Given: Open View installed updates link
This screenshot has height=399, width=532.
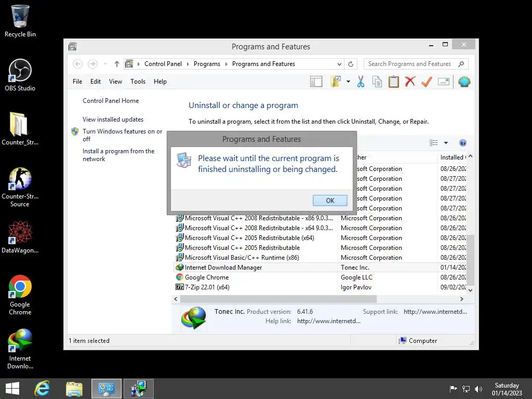Looking at the screenshot, I should pyautogui.click(x=113, y=119).
